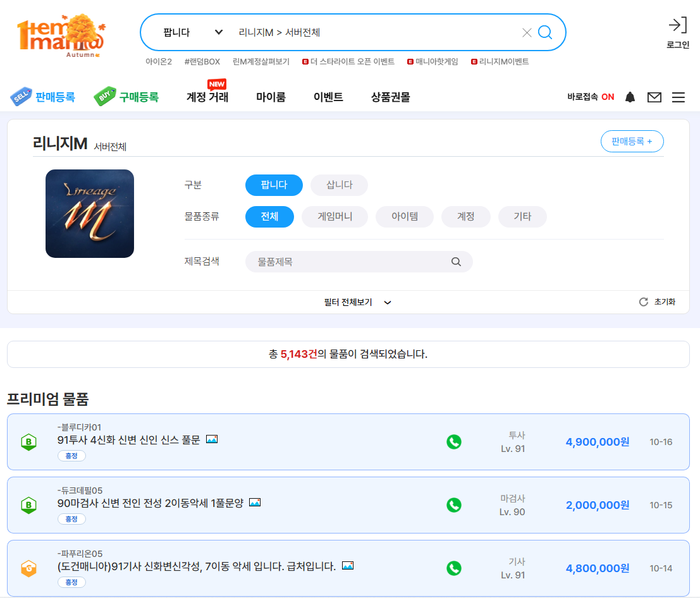Viewport: 700px width, 598px height.
Task: Open 구매등록 menu
Action: coord(139,97)
